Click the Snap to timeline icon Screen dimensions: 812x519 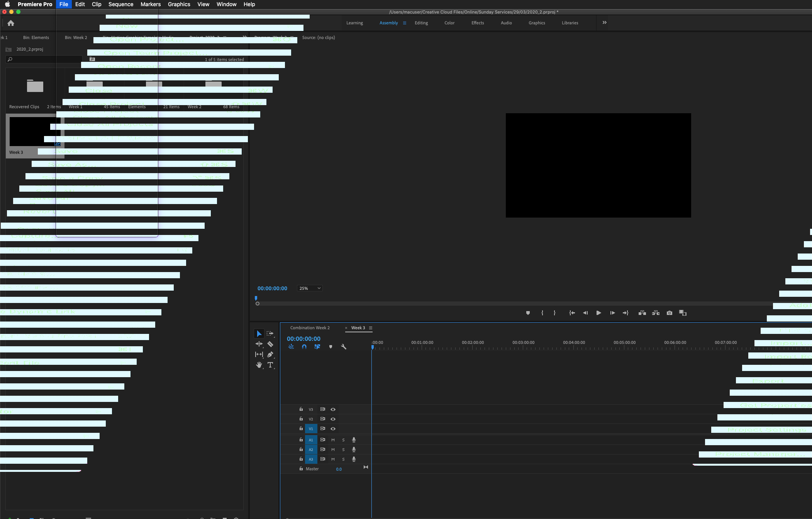tap(304, 346)
